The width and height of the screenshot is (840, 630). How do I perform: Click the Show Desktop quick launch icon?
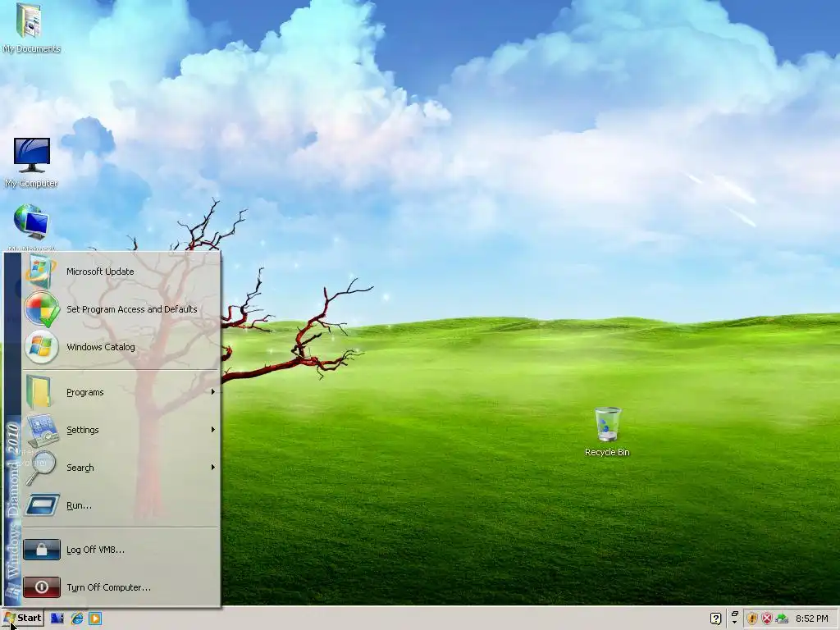57,619
